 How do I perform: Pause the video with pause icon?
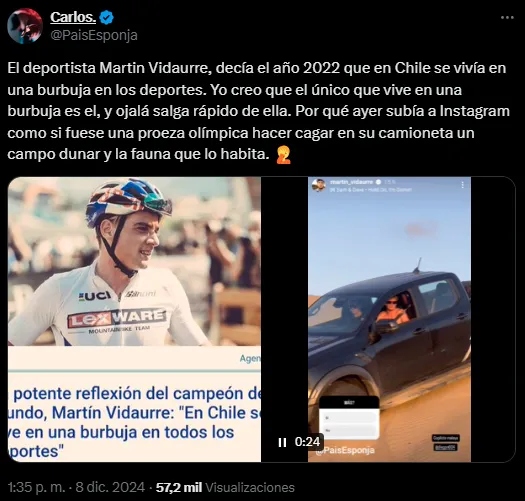point(282,442)
